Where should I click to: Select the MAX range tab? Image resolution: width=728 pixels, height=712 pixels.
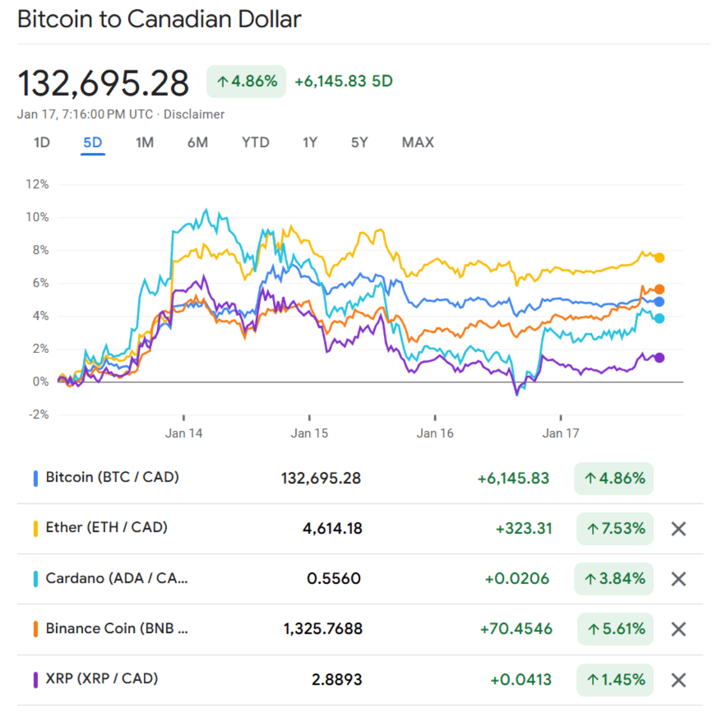(x=418, y=143)
